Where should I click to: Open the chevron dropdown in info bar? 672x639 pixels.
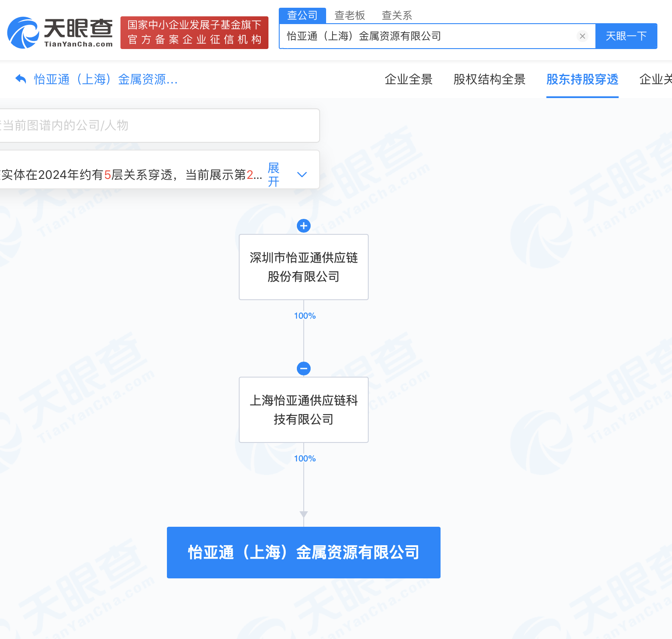[x=302, y=175]
